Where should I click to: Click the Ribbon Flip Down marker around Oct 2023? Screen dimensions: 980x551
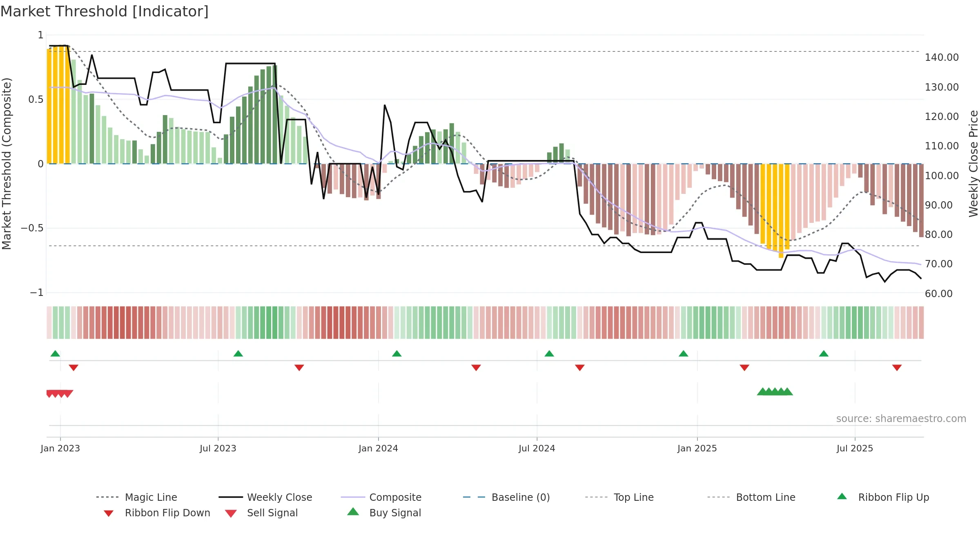click(299, 368)
